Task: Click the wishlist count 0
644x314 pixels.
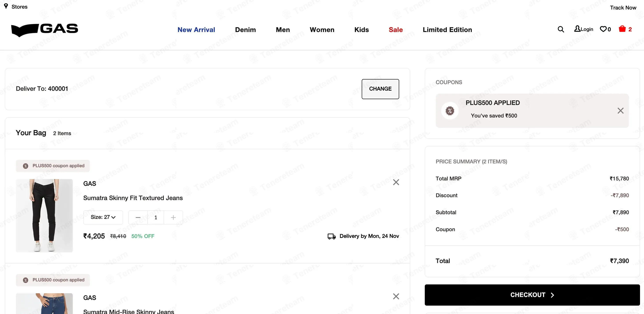Action: 609,29
